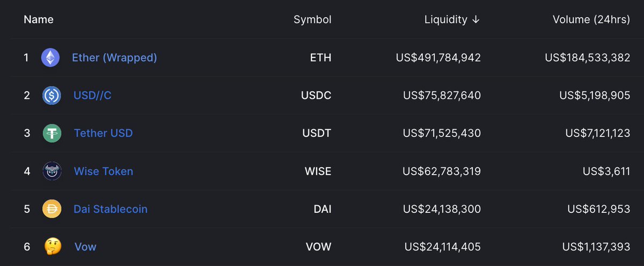Open the Dai Stablecoin link
644x266 pixels.
(x=111, y=209)
